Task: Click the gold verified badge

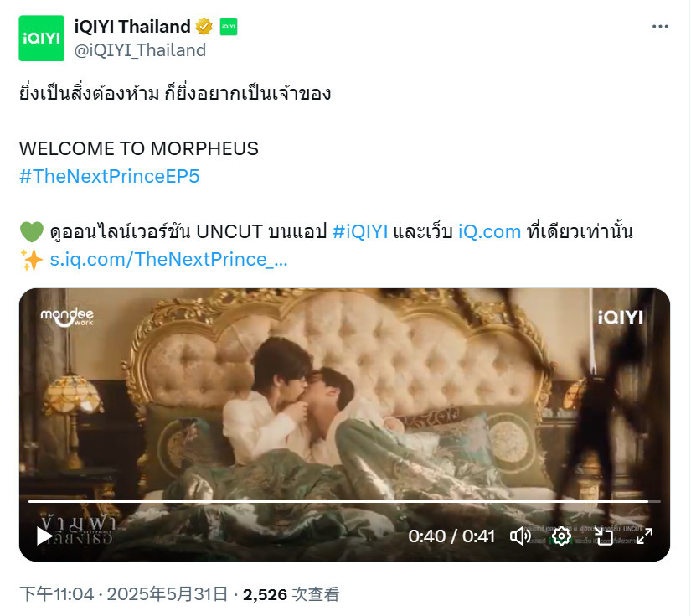Action: click(204, 27)
